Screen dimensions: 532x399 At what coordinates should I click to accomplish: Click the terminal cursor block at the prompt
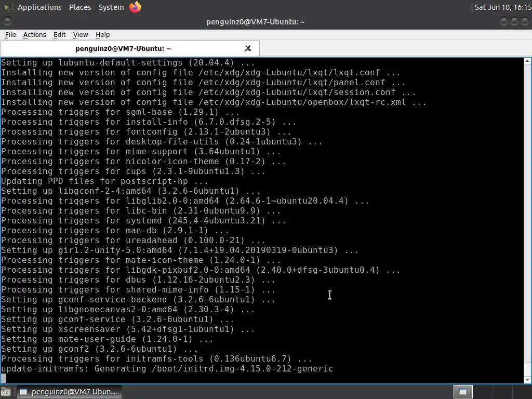[x=4, y=378]
